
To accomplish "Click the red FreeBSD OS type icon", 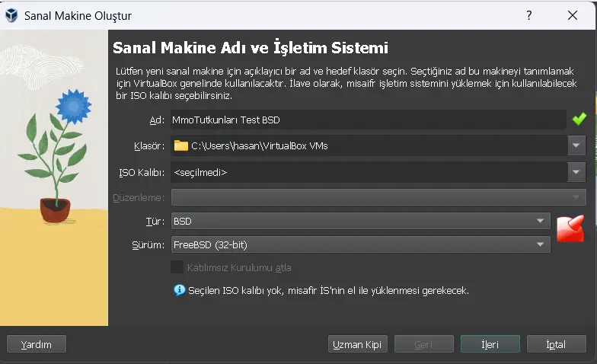I will (x=570, y=228).
